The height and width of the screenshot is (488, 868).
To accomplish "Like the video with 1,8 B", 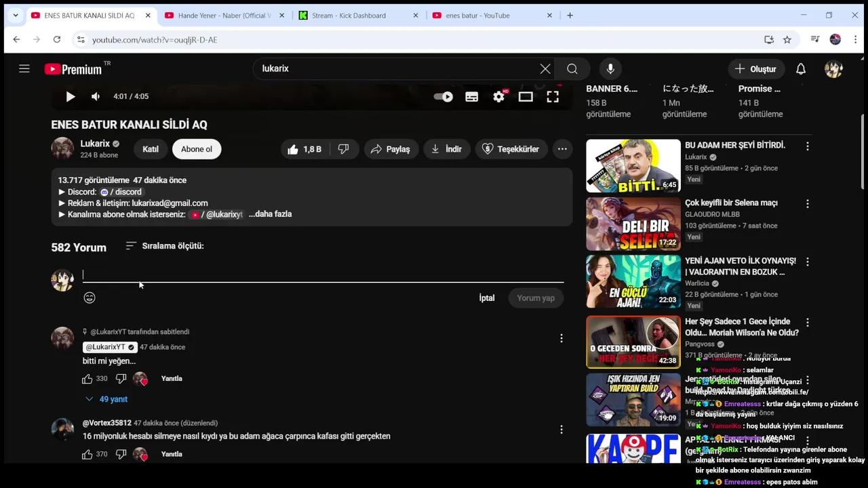I will 304,149.
